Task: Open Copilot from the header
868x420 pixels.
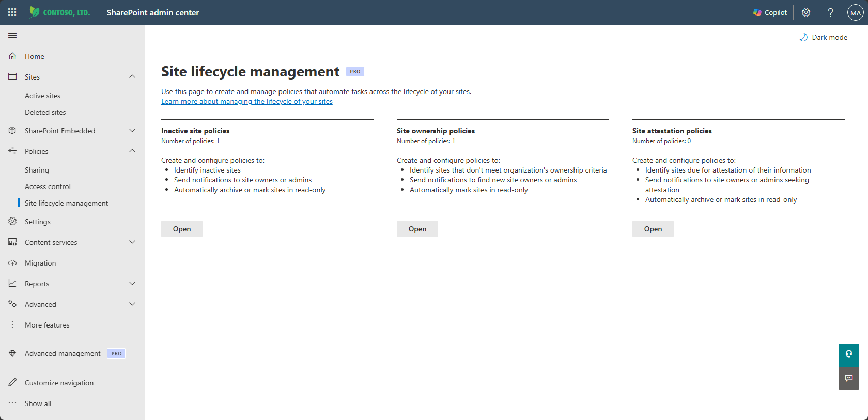Action: [x=770, y=12]
